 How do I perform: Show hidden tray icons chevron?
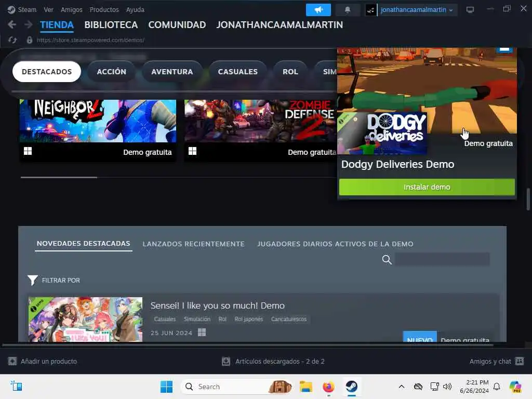click(402, 387)
